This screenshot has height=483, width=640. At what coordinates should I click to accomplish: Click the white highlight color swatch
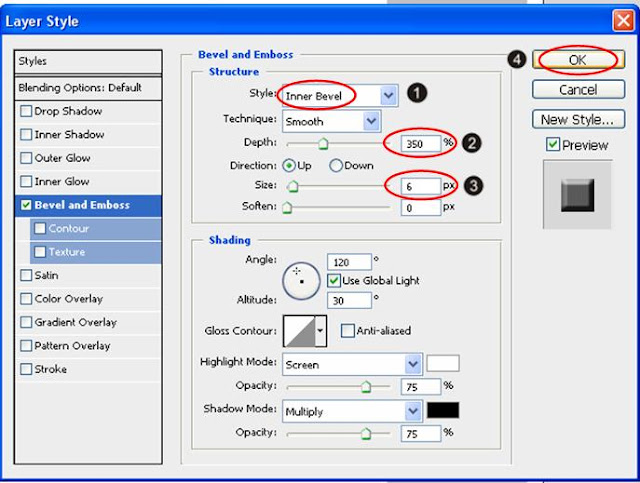tap(443, 363)
